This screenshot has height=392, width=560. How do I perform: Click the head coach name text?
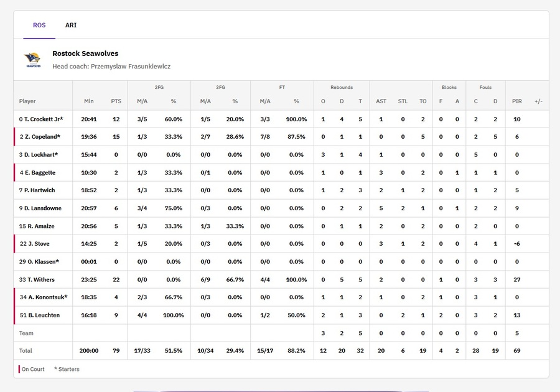[x=131, y=67]
